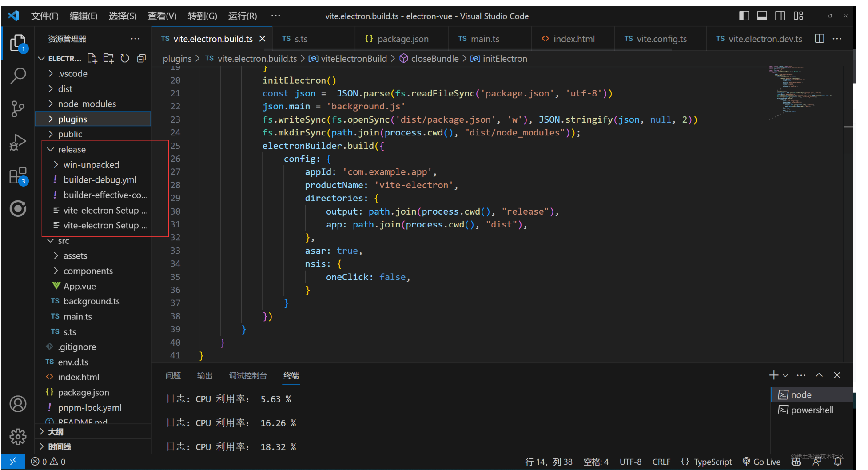Select the powershell terminal instance
The height and width of the screenshot is (470, 868).
tap(812, 410)
